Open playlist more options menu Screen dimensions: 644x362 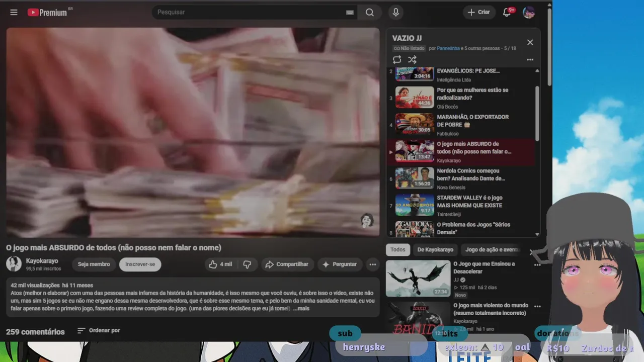point(530,59)
